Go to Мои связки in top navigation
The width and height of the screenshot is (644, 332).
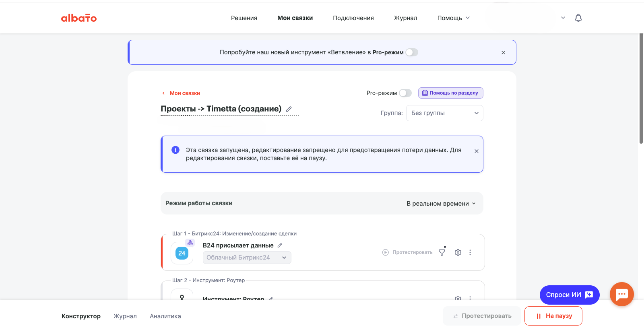coord(295,18)
